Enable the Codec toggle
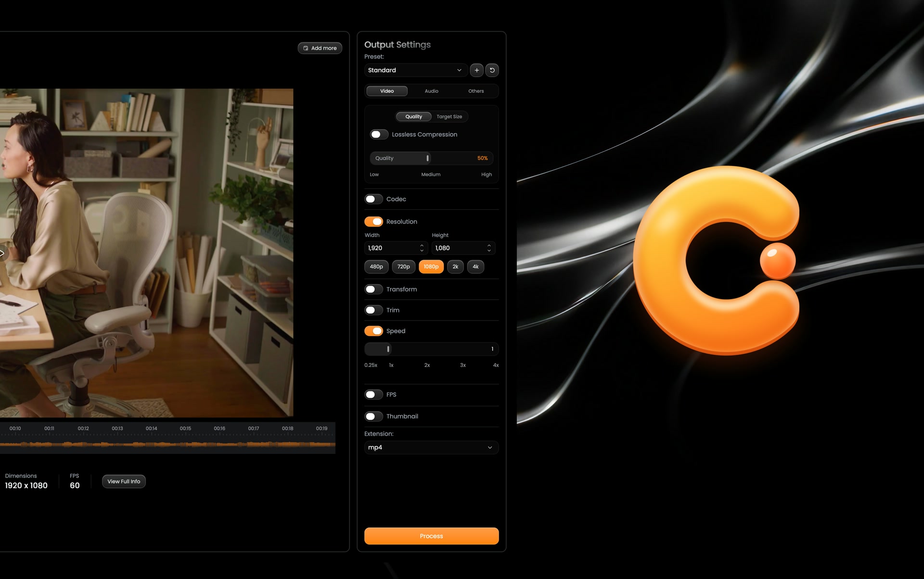Screen dimensions: 924x579 373,199
